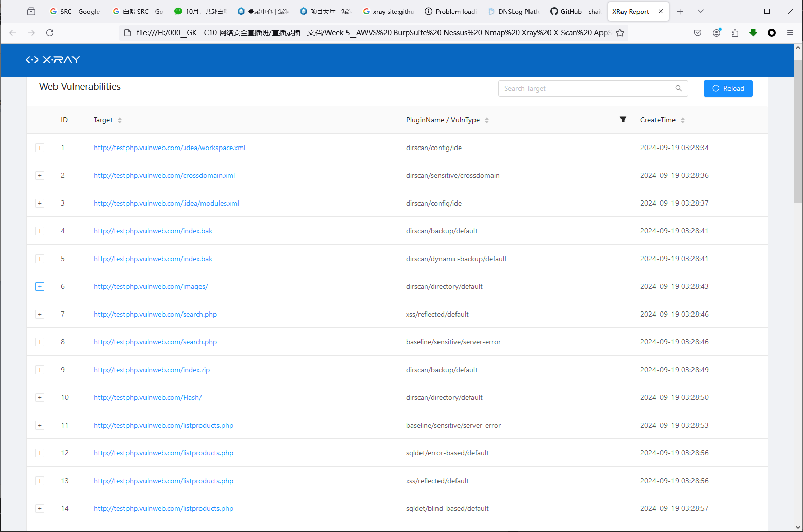Click the scrollbar up arrow
Image resolution: width=803 pixels, height=532 pixels.
click(798, 48)
